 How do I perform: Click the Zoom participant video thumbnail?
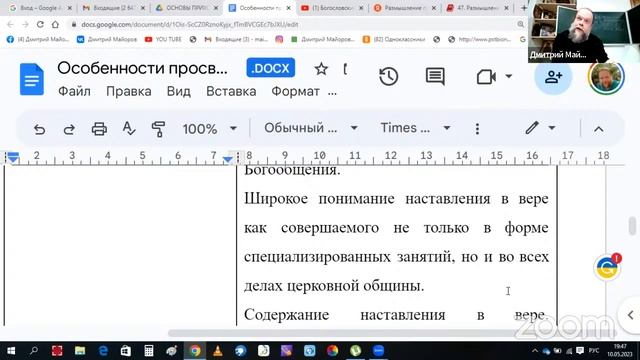coord(584,31)
